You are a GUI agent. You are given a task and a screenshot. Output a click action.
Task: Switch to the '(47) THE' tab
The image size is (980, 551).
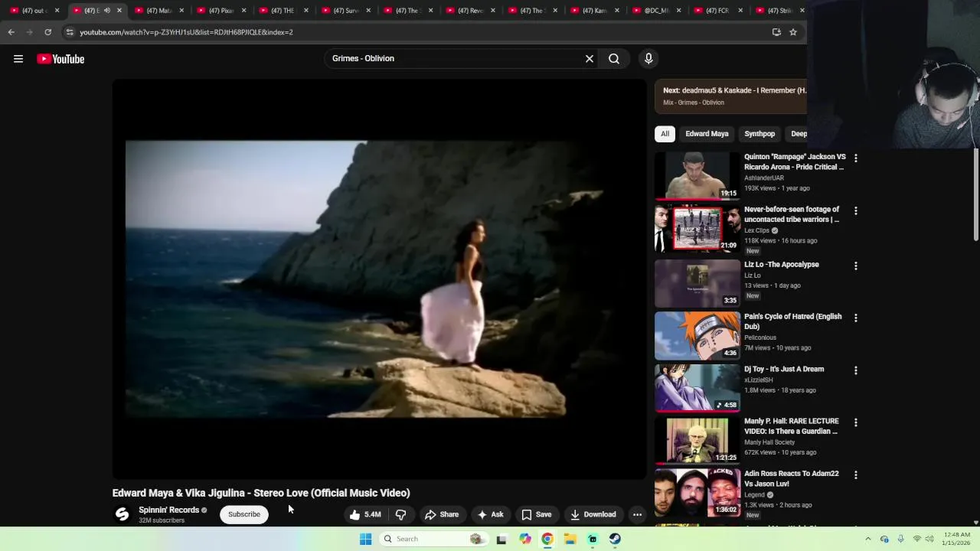pos(284,11)
